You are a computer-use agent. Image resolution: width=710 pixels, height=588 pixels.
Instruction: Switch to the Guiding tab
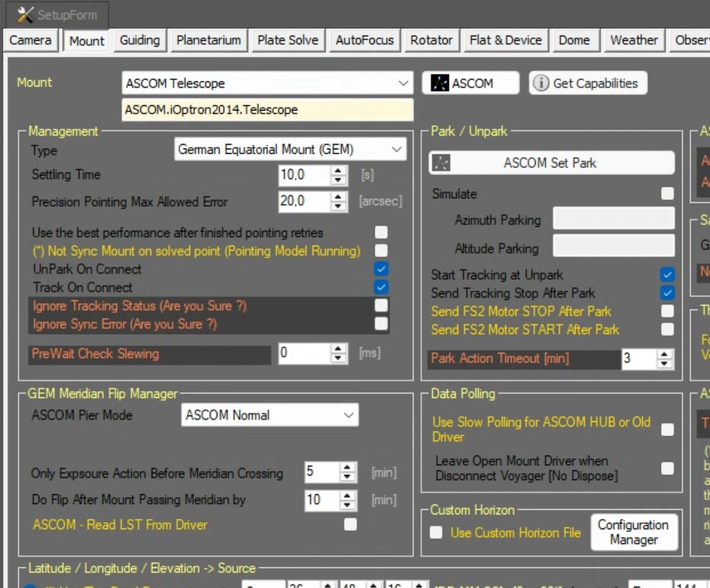[x=140, y=40]
